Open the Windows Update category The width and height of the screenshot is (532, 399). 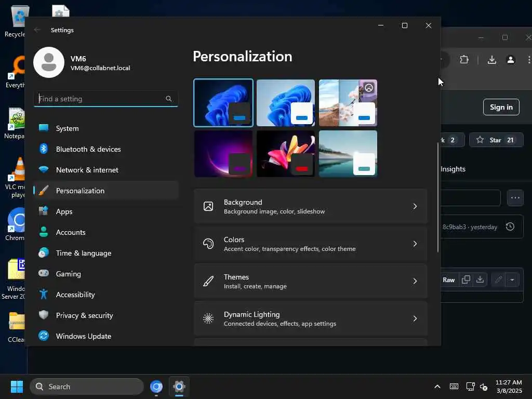106,336
